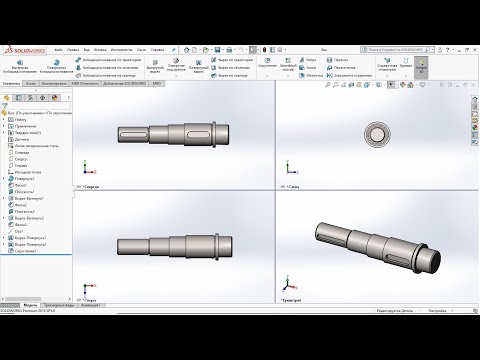Expand the Вырез-Вытянуть2 feature
The width and height of the screenshot is (480, 360).
4,218
